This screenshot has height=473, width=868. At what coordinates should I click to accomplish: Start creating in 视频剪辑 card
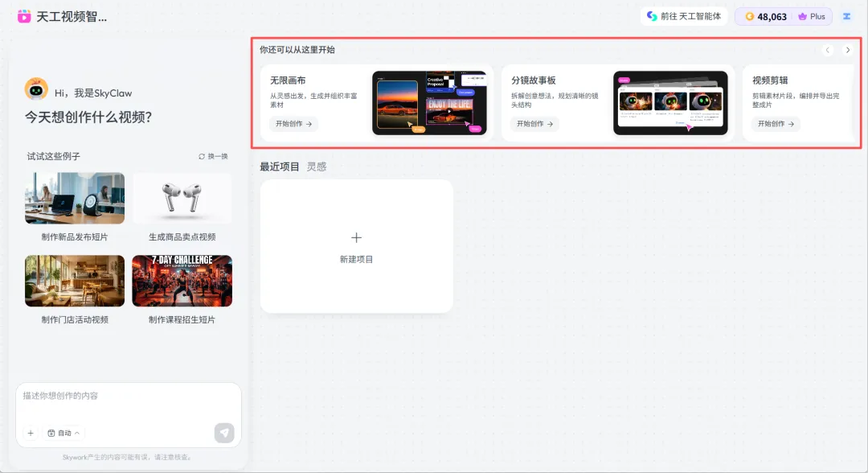[776, 124]
